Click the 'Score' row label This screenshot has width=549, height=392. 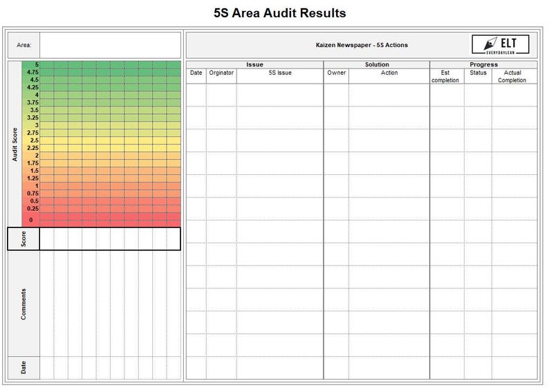coord(24,239)
